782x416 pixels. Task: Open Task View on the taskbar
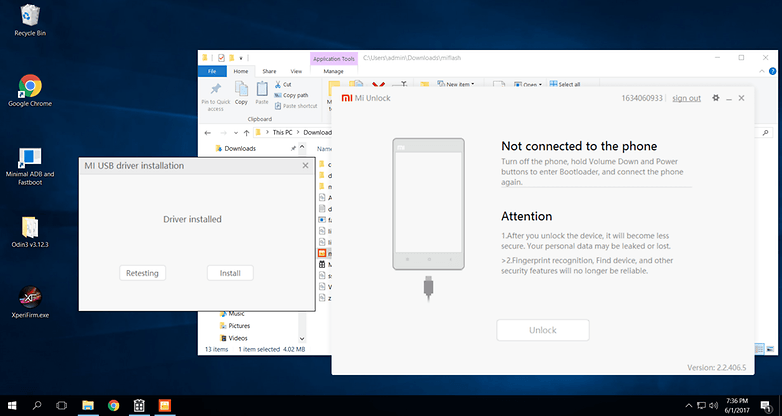click(x=61, y=406)
